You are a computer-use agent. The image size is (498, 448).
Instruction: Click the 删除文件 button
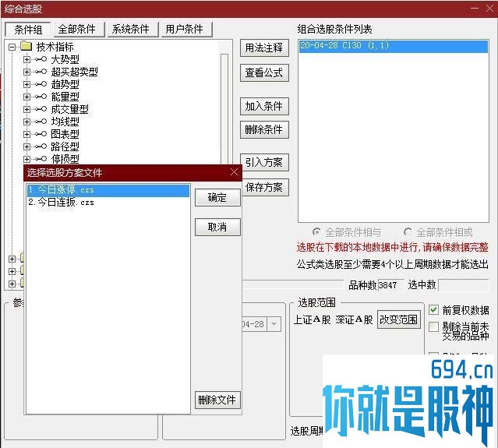click(217, 400)
